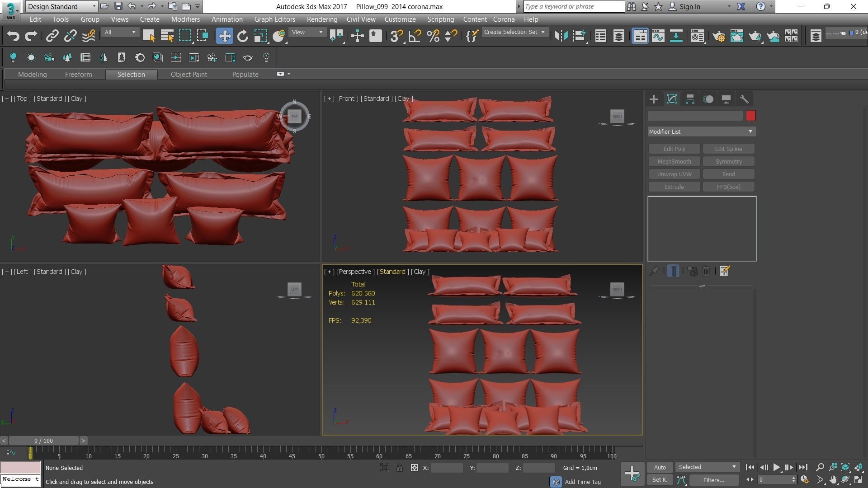This screenshot has width=868, height=488.
Task: Select the Move transform tool
Action: click(x=224, y=36)
